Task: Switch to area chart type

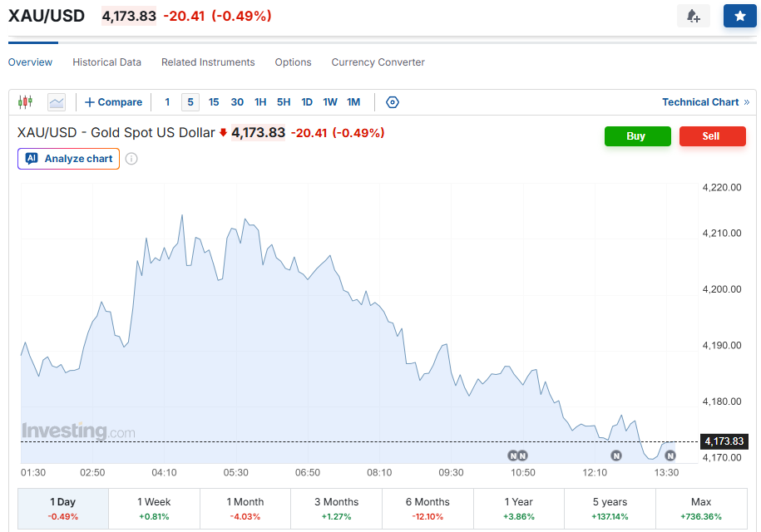Action: (x=57, y=102)
